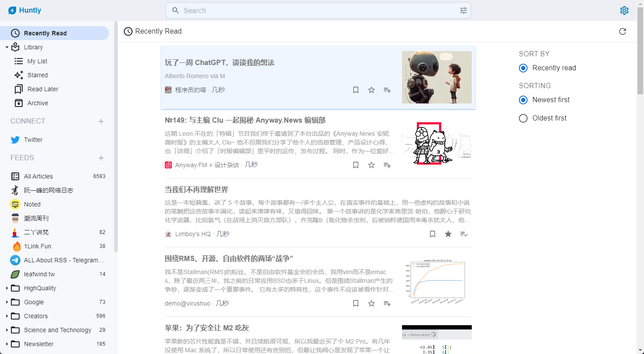Image resolution: width=644 pixels, height=354 pixels.
Task: Click the Search input field
Action: tap(318, 10)
